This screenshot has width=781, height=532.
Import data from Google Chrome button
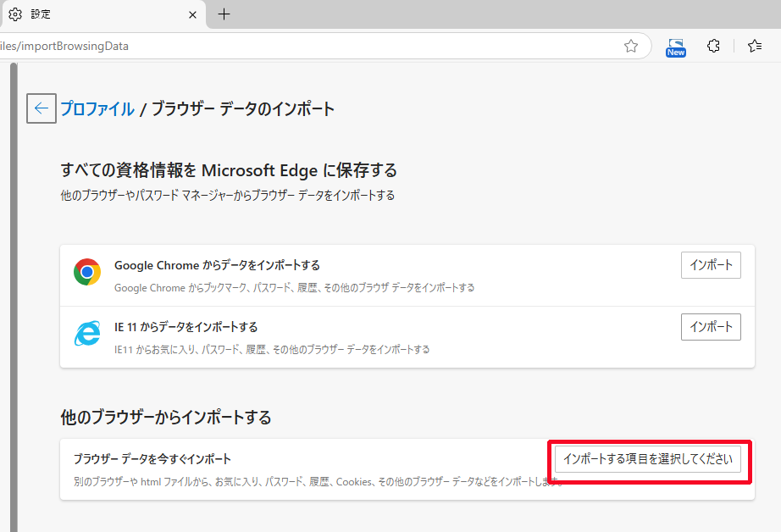point(711,265)
